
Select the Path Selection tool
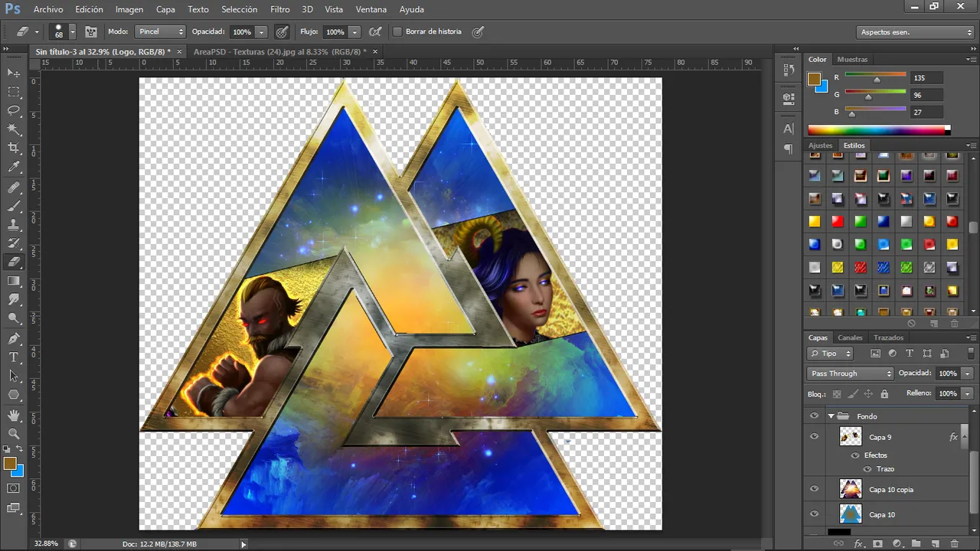[x=14, y=376]
